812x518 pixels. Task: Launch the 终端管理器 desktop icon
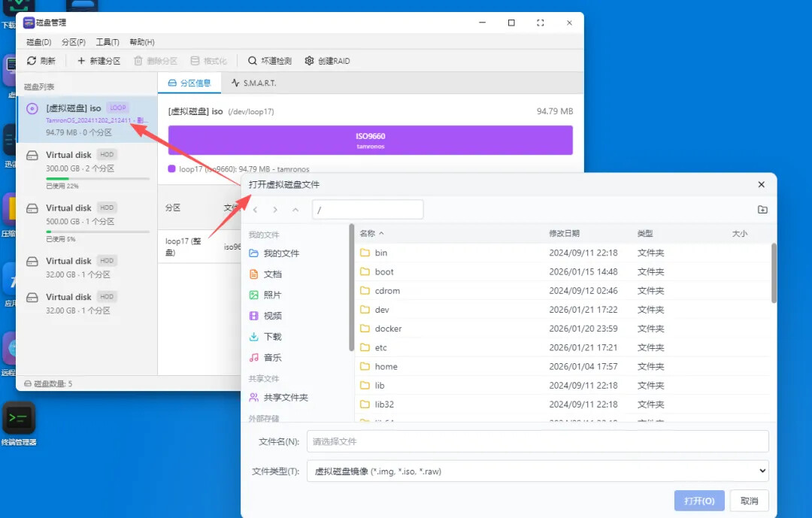coord(19,417)
